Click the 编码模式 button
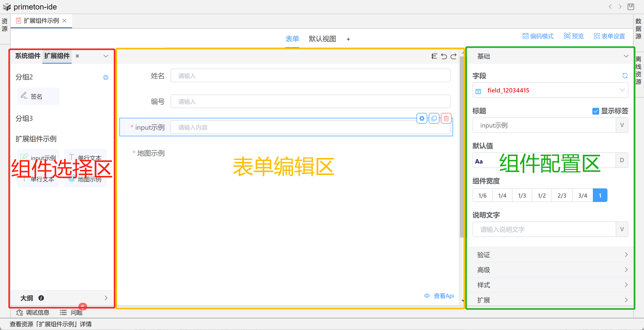This screenshot has width=644, height=330. click(x=538, y=36)
